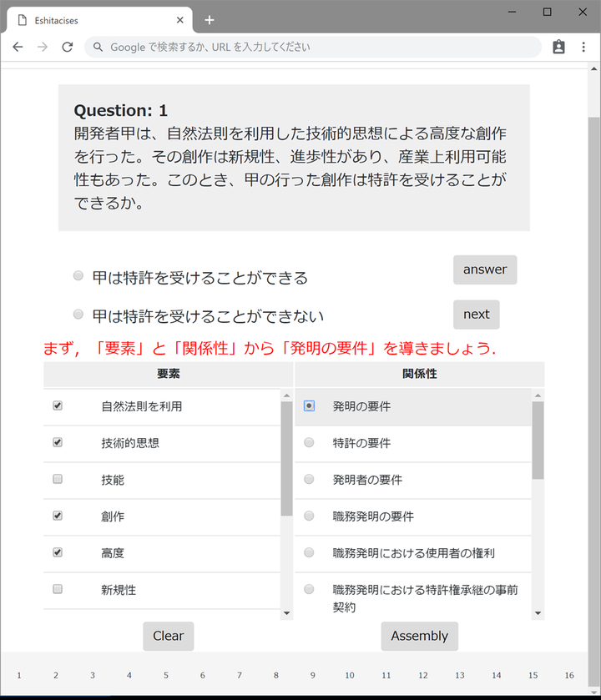The image size is (601, 700).
Task: Switch to the Eshitacises browser tab
Action: tap(100, 20)
